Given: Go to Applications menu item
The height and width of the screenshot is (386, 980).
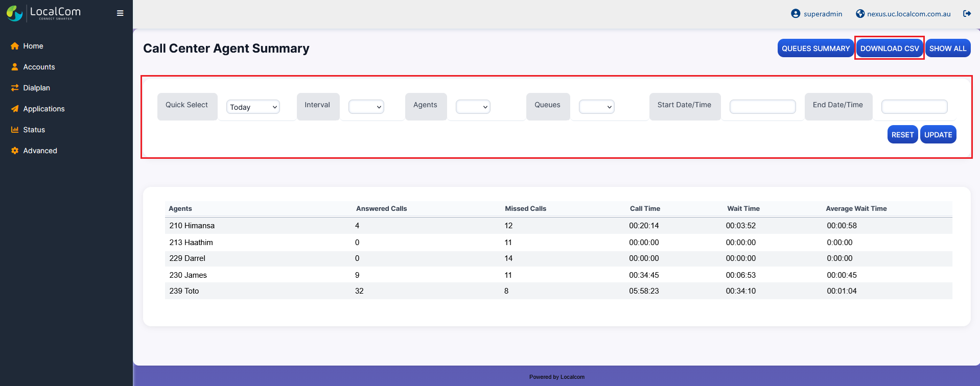Looking at the screenshot, I should click(43, 109).
